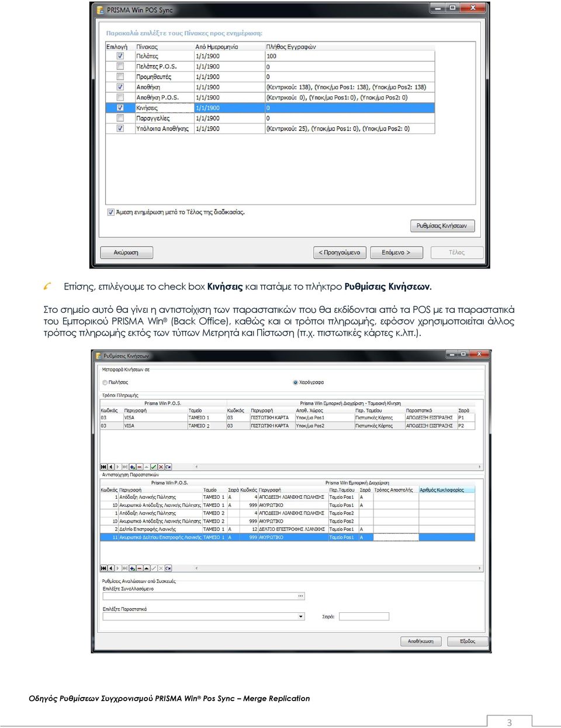Go back with the Προηγούμενο button
Viewport: 561px width, 728px height.
click(x=340, y=253)
